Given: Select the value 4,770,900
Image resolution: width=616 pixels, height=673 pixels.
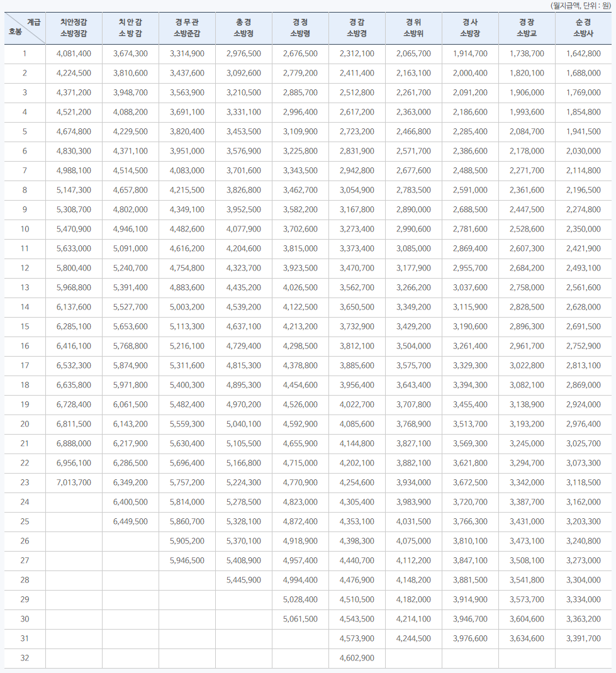Looking at the screenshot, I should [301, 482].
